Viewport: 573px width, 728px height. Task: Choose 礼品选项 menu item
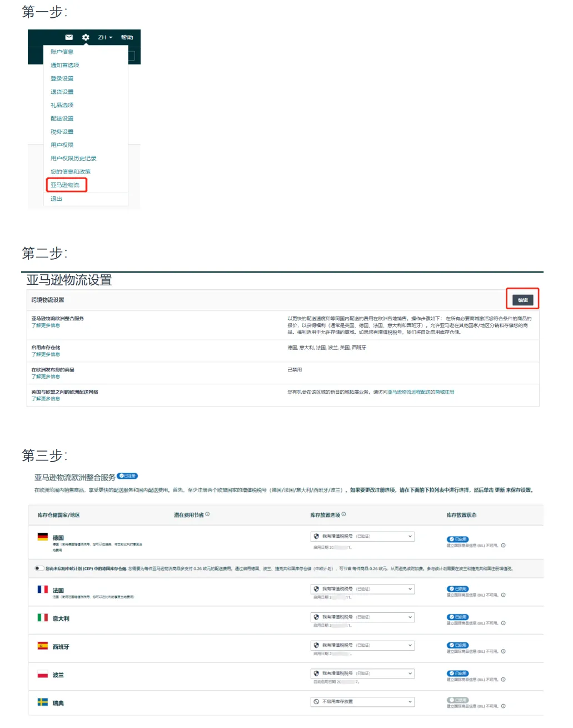click(62, 105)
